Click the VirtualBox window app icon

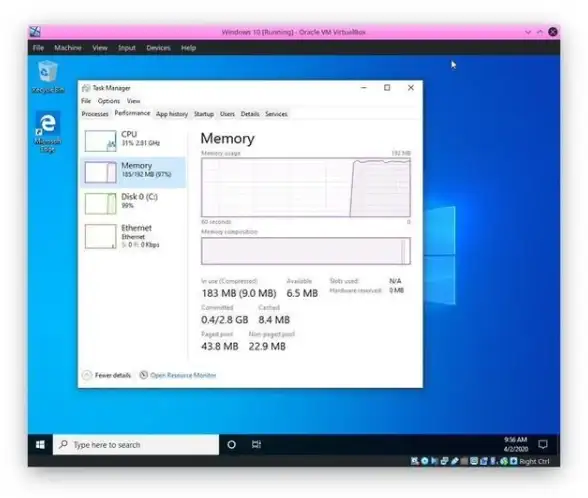coord(35,32)
